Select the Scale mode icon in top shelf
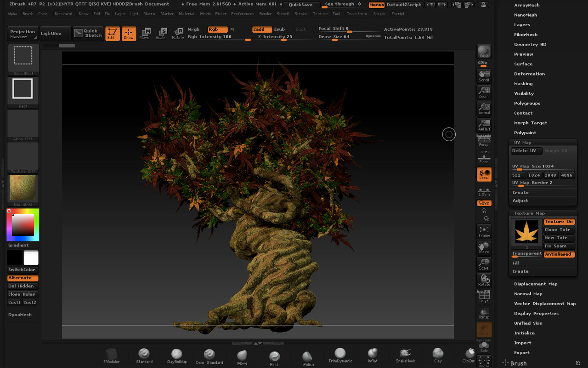The image size is (588, 368). (161, 34)
